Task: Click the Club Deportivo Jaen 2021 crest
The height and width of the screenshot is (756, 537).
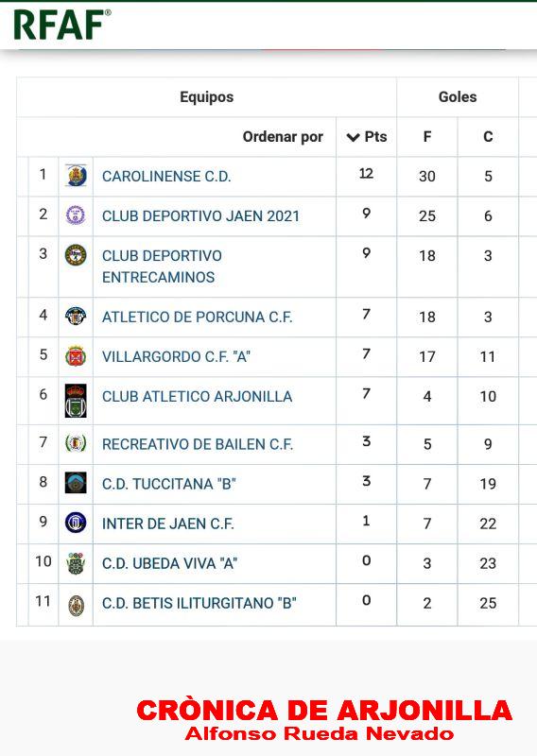Action: (x=76, y=215)
